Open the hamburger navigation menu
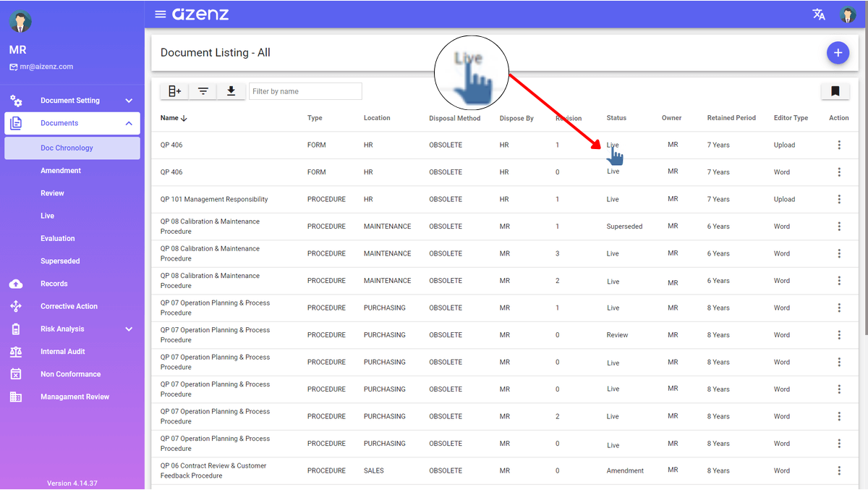This screenshot has width=868, height=490. tap(161, 14)
